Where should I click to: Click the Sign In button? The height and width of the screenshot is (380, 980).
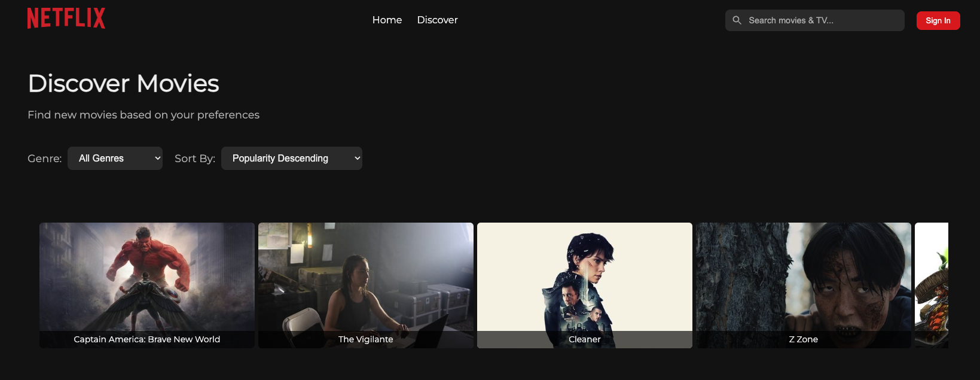(x=938, y=20)
